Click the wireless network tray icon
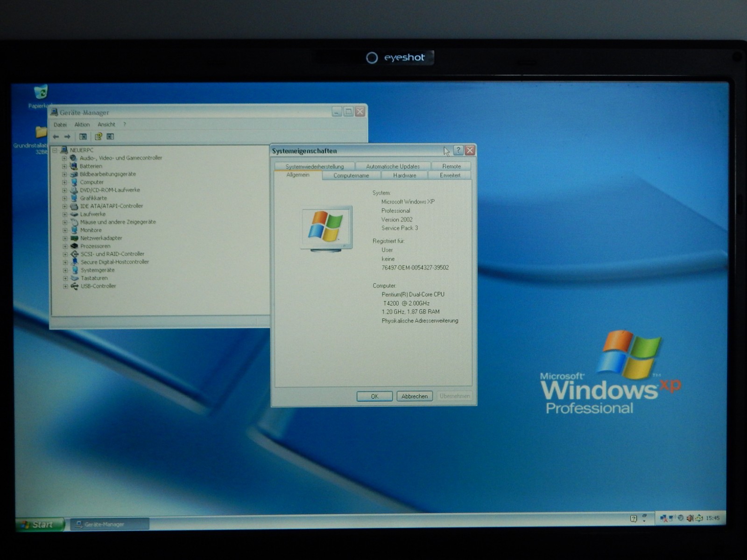The width and height of the screenshot is (747, 560). tap(672, 518)
